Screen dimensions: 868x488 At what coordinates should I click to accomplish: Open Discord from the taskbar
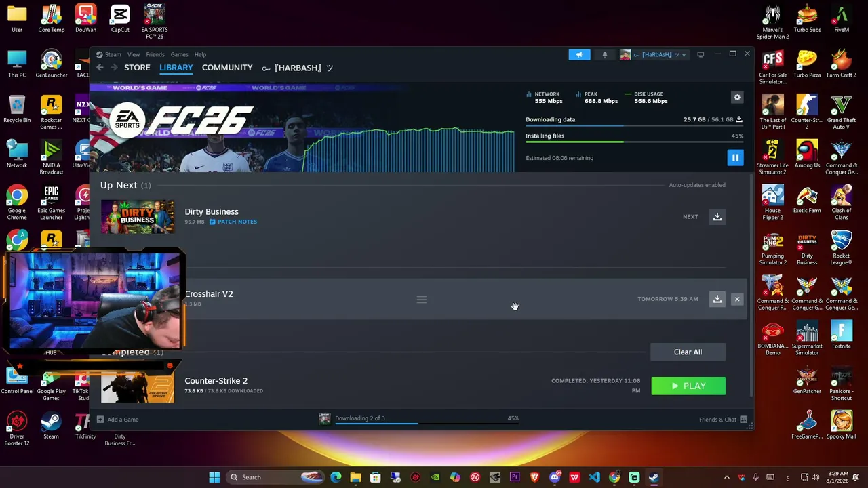coord(555,477)
